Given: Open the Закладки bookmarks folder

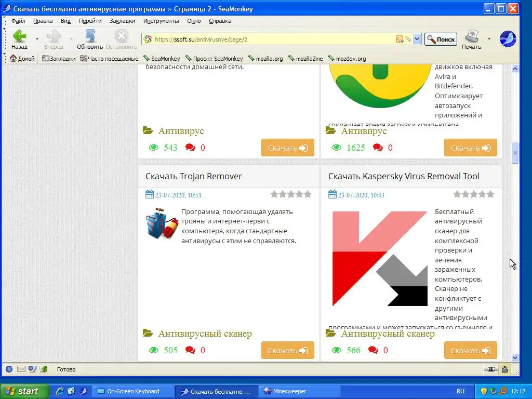Looking at the screenshot, I should pos(59,58).
